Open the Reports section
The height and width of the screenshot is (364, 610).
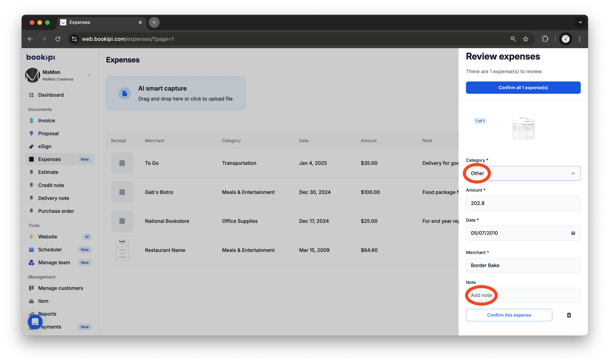[47, 314]
